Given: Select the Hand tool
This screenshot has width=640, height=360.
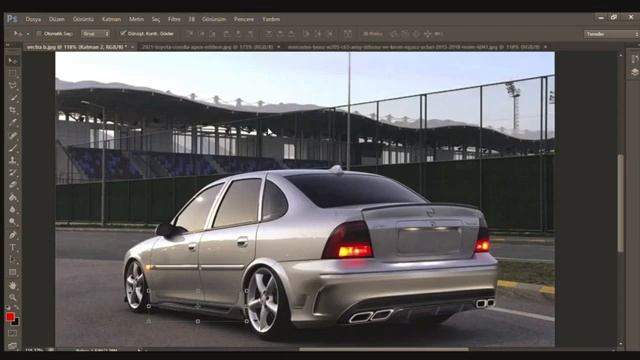Looking at the screenshot, I should pyautogui.click(x=13, y=285).
